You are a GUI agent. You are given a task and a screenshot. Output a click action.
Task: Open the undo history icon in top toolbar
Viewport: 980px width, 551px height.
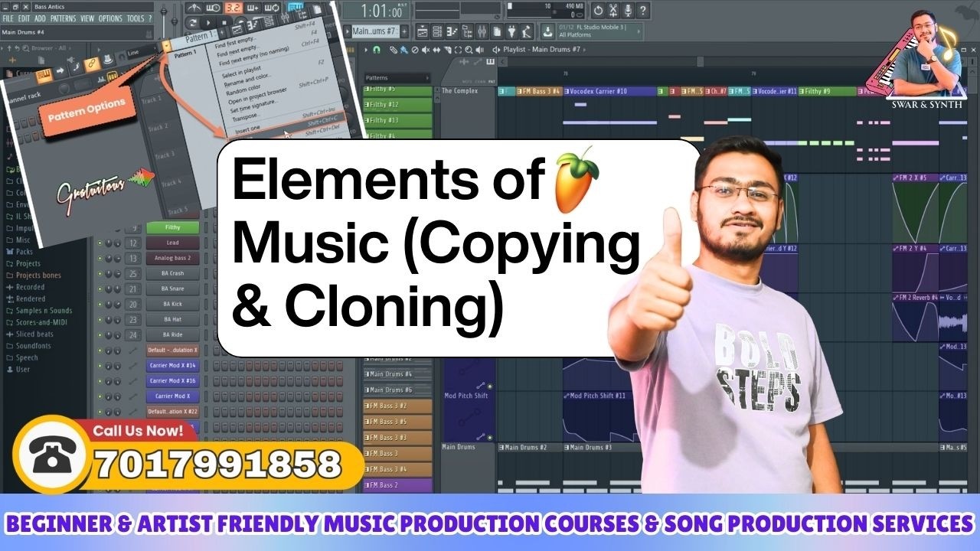pos(598,11)
